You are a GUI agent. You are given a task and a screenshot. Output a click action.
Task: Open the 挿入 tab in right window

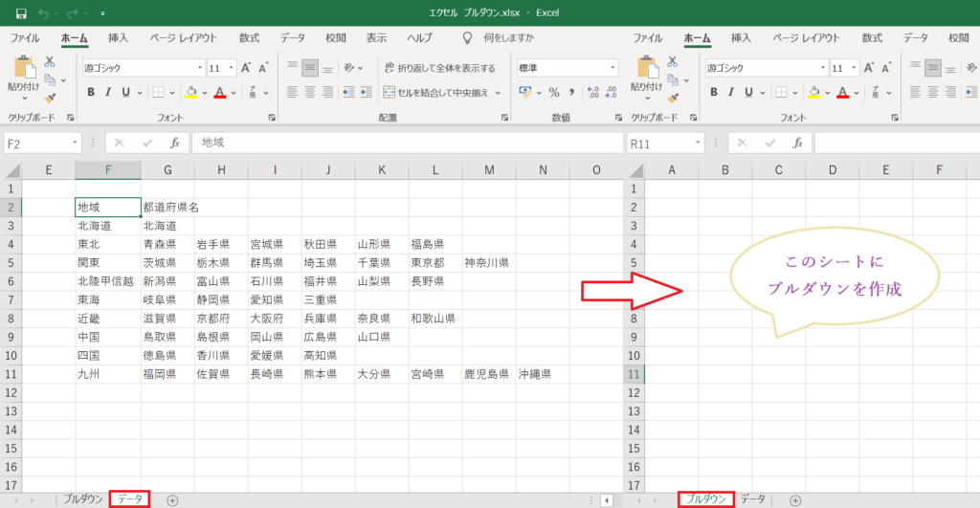click(x=741, y=38)
